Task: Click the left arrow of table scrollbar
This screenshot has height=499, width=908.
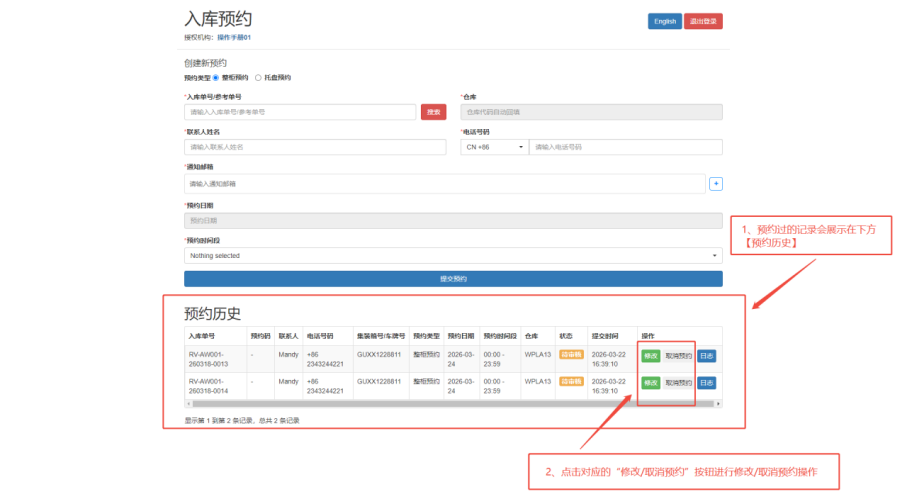Action: [188, 404]
